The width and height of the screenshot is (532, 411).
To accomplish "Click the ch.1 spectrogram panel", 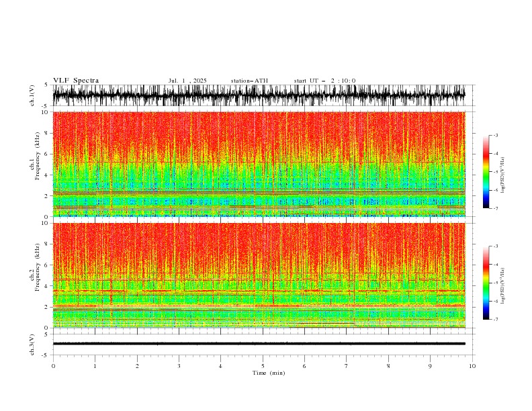I will [x=259, y=164].
